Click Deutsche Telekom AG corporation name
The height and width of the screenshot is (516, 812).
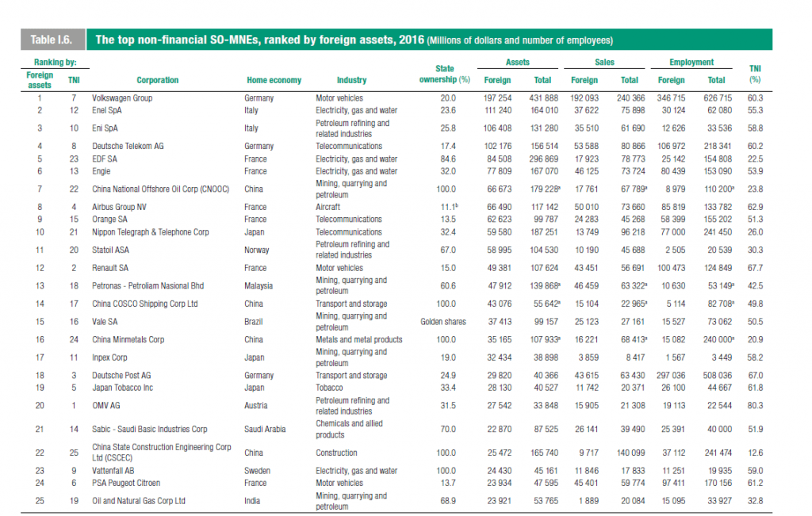tap(136, 147)
